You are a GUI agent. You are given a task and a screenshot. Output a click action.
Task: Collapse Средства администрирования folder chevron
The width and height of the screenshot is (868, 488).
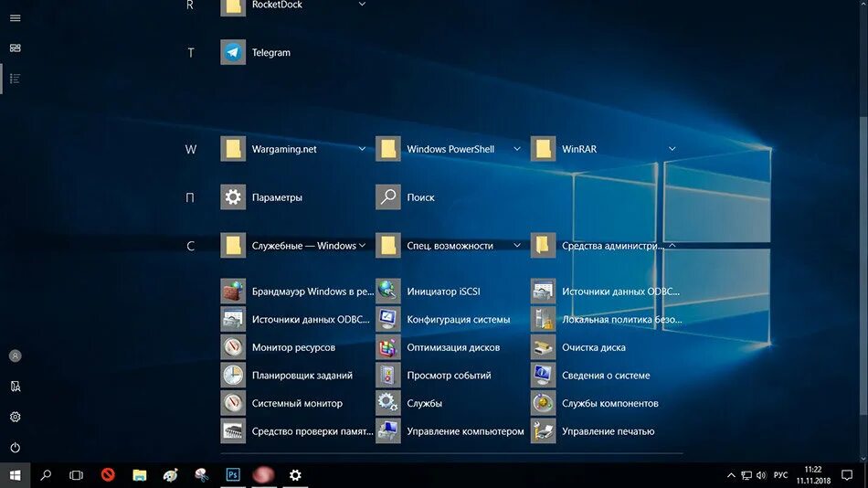[x=672, y=246]
